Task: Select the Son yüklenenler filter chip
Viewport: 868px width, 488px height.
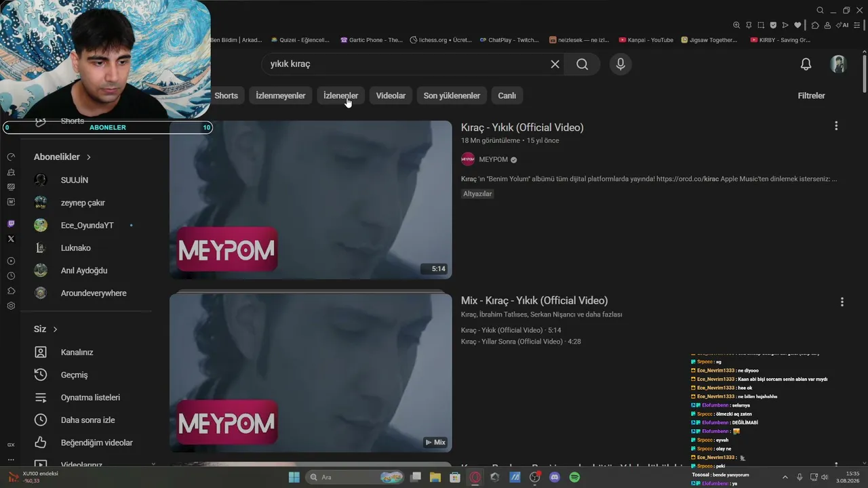Action: (452, 96)
